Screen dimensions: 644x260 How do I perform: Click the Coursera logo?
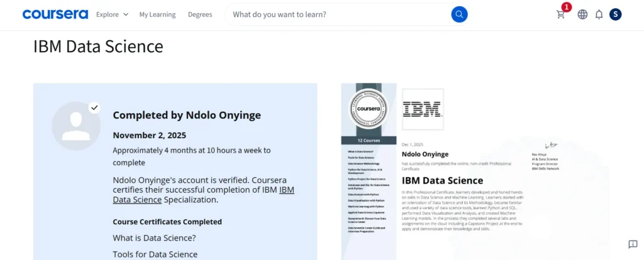tap(55, 14)
